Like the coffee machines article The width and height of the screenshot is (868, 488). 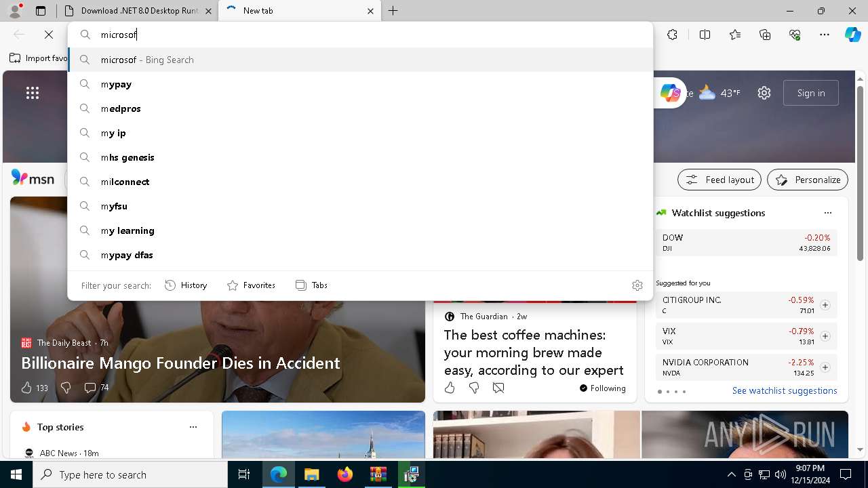(x=450, y=388)
